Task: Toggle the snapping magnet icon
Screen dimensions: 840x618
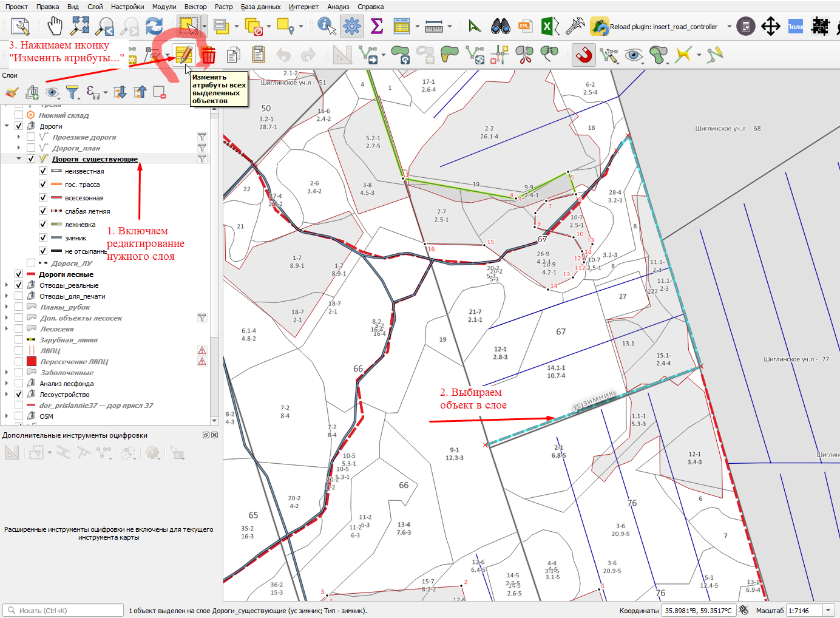Action: [x=584, y=55]
